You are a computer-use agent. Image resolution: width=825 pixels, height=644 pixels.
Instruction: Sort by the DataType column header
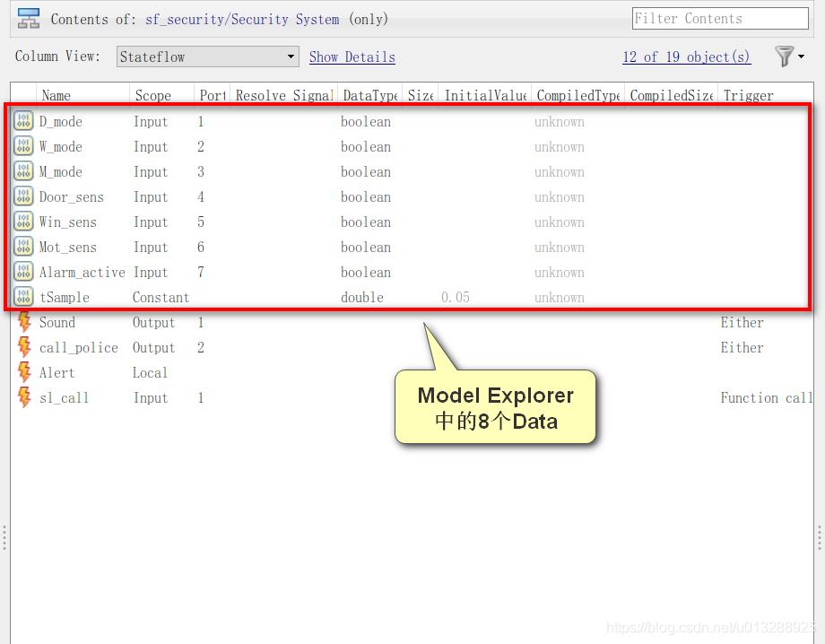[x=369, y=95]
